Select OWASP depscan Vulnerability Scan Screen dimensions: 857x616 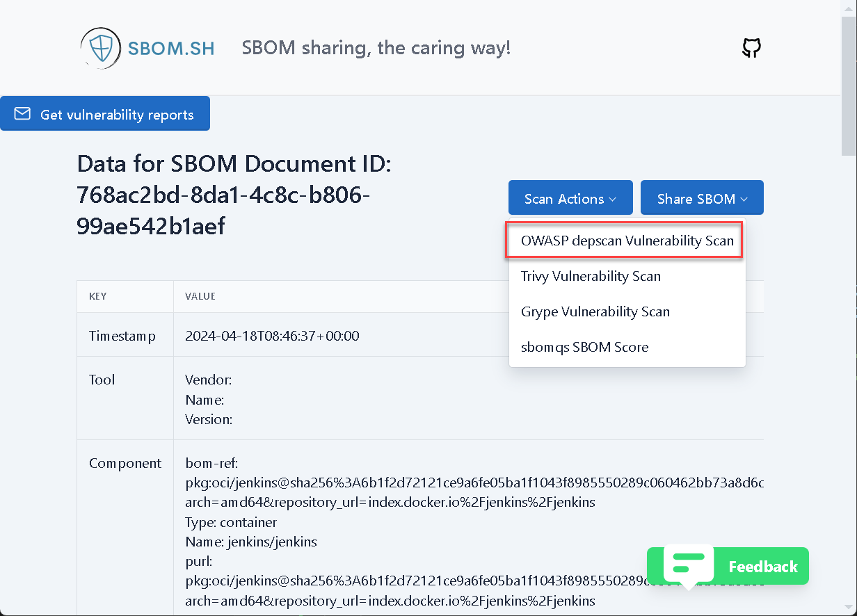click(627, 241)
